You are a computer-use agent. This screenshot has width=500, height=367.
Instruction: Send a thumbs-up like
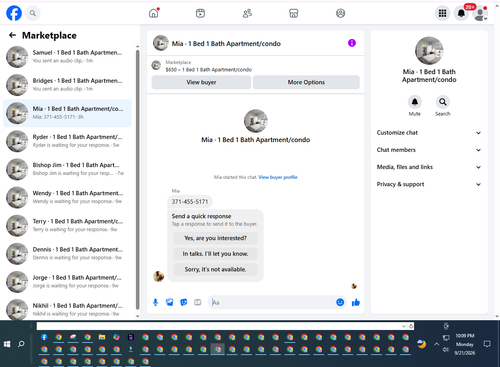point(356,302)
